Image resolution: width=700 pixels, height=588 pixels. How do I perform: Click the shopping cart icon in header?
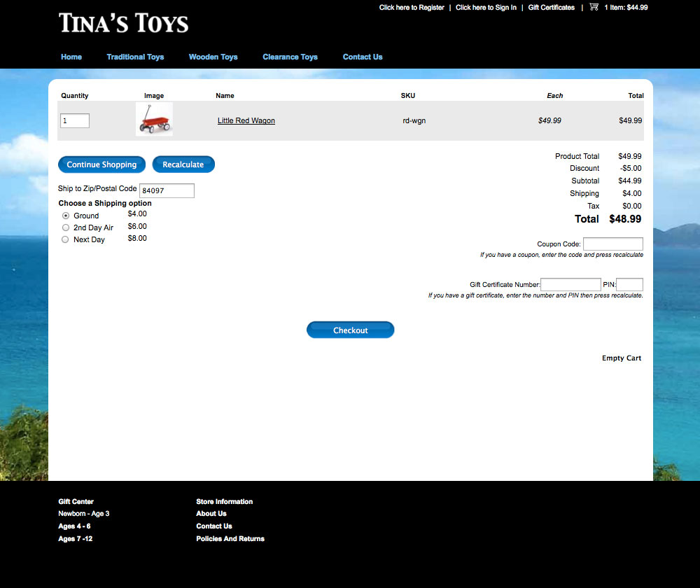(x=594, y=7)
